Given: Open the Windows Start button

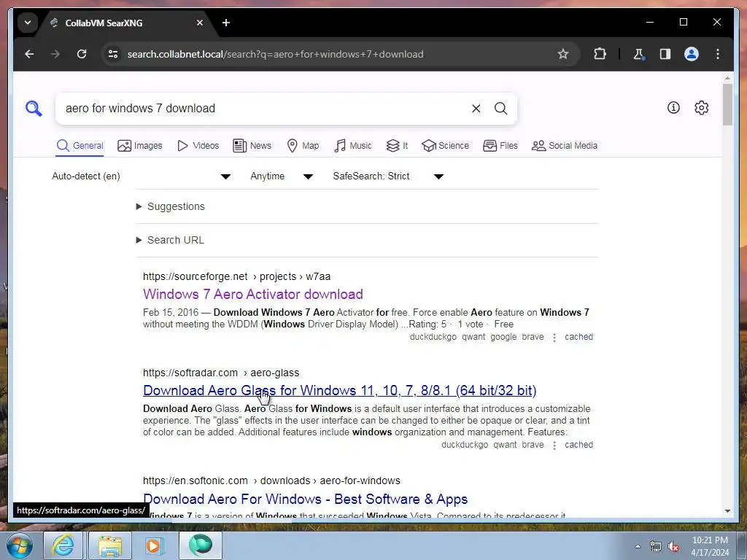Looking at the screenshot, I should (x=19, y=545).
